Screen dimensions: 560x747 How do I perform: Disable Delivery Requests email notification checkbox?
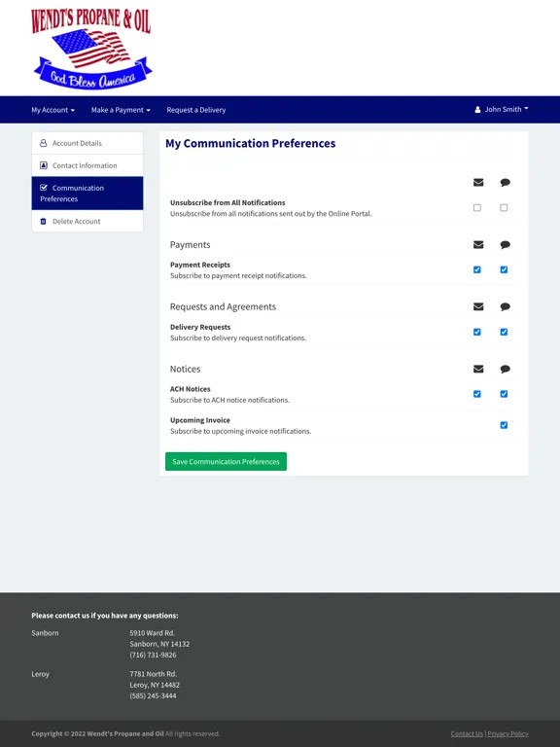[x=477, y=332]
